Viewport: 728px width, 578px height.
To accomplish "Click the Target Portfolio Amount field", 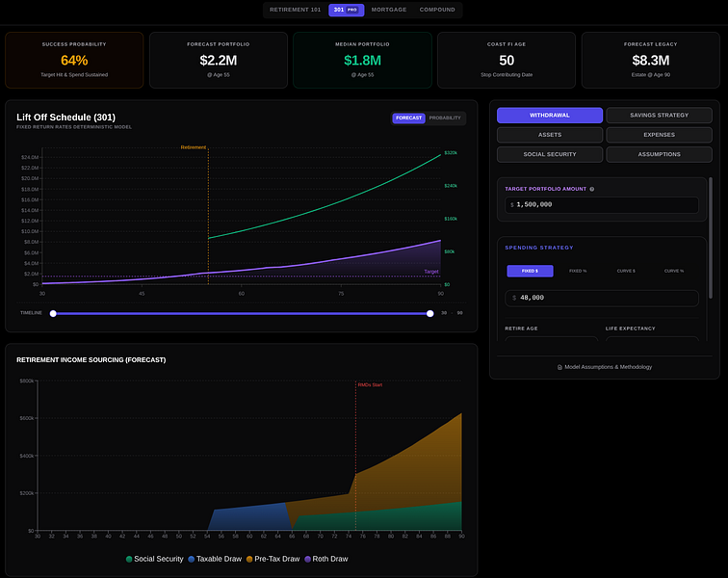I will point(601,205).
